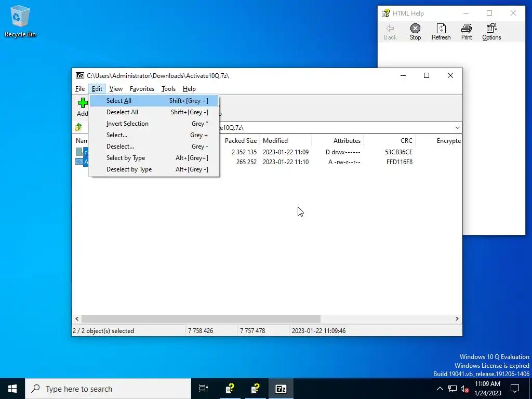Click the taskbar clock and date
The width and height of the screenshot is (532, 399).
[487, 389]
